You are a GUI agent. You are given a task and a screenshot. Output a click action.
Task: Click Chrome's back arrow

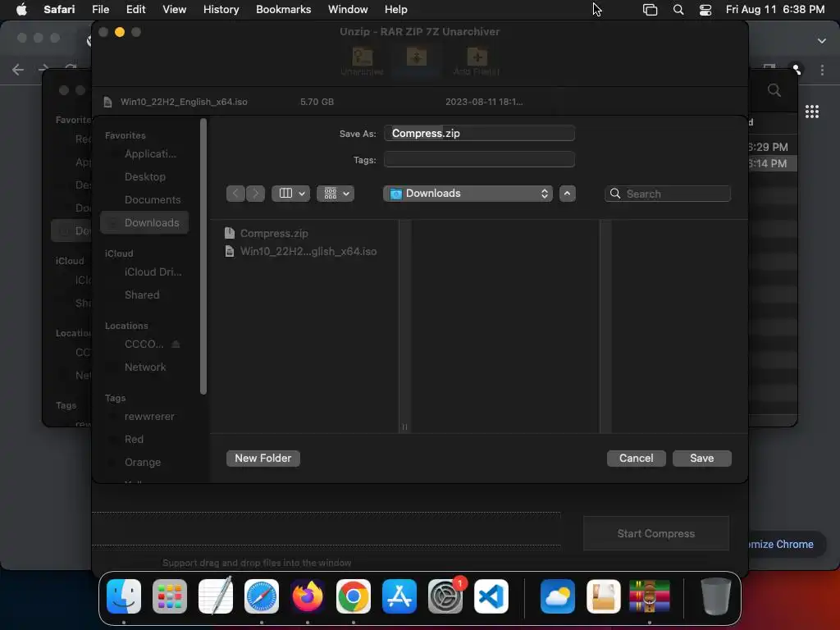pyautogui.click(x=18, y=70)
